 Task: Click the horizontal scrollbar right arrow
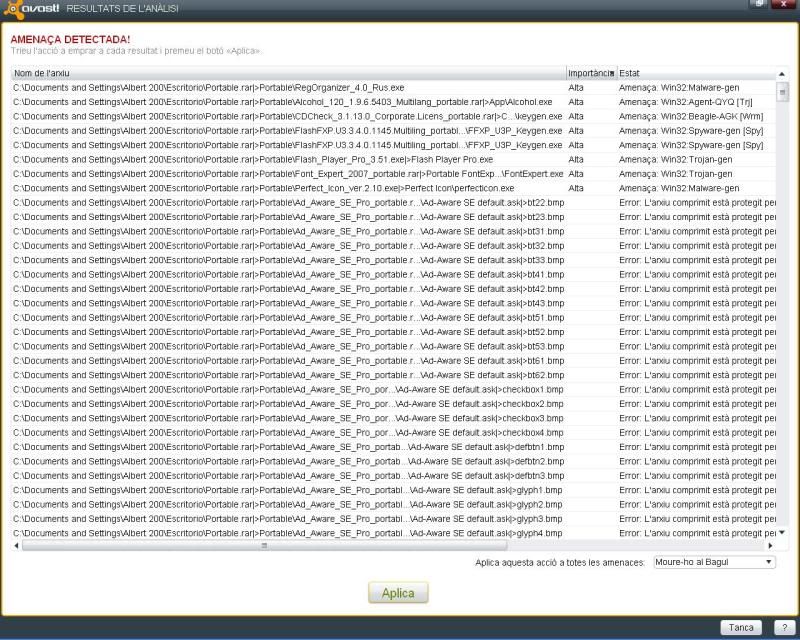point(770,546)
